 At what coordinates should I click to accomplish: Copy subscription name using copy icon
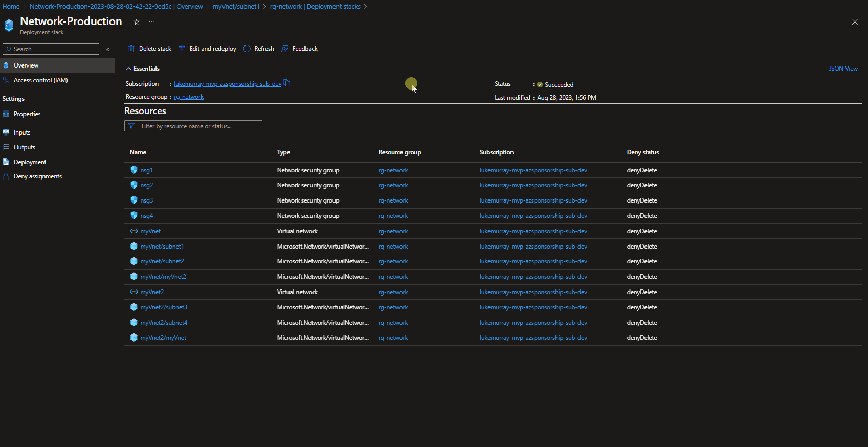click(287, 83)
